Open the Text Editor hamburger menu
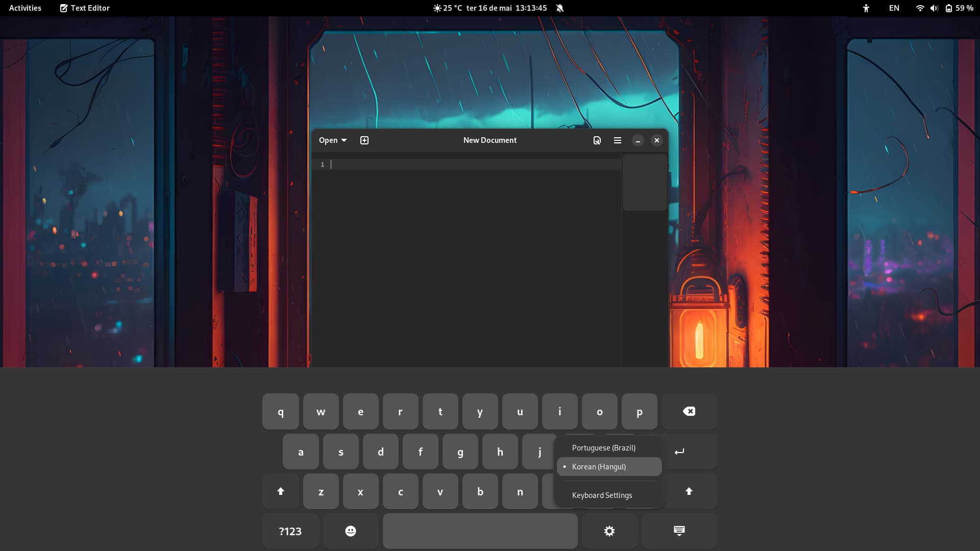 (617, 140)
